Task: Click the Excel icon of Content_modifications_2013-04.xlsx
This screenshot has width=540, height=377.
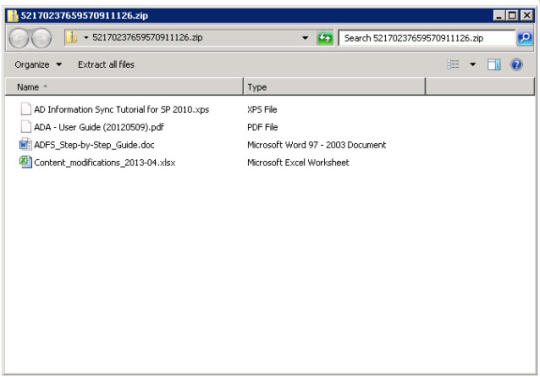Action: [x=25, y=162]
